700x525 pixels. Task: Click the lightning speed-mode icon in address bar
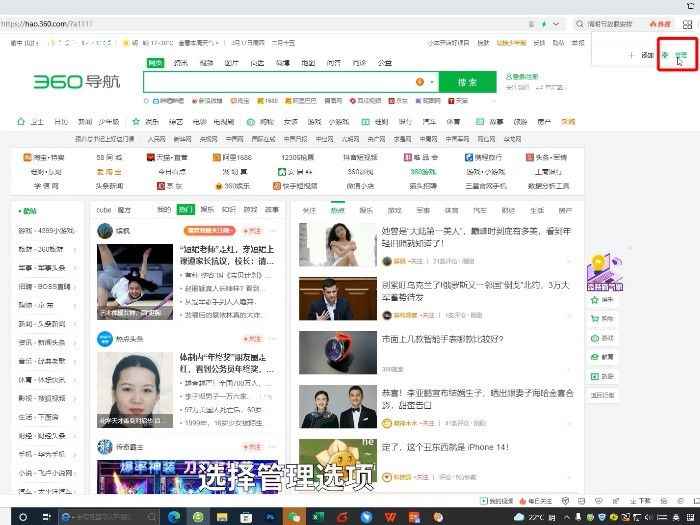click(544, 24)
